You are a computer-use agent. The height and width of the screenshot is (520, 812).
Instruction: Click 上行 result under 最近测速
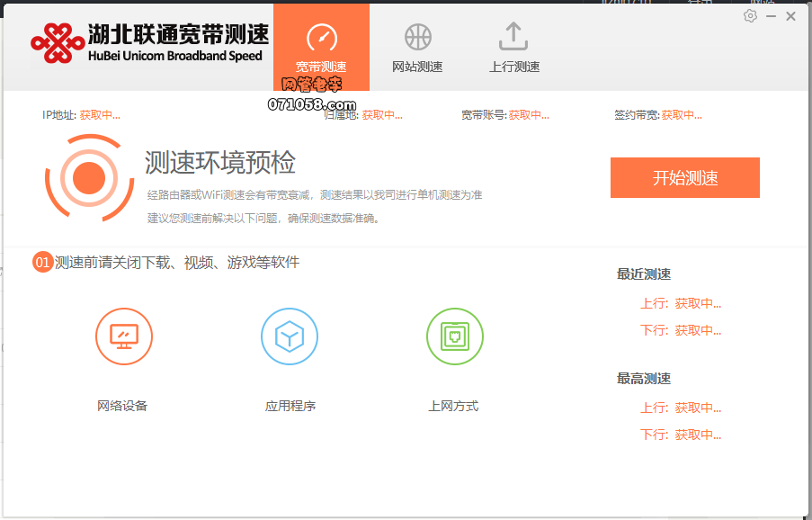(x=681, y=304)
